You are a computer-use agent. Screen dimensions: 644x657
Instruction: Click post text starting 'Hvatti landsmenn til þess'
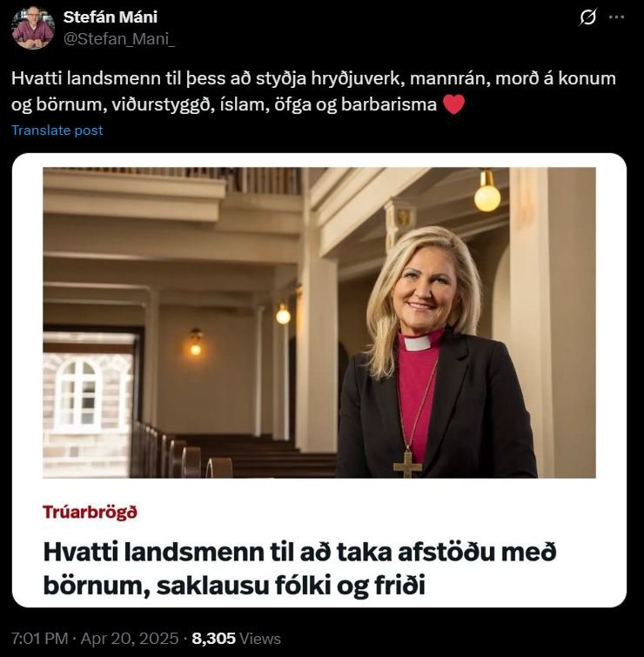pos(313,91)
